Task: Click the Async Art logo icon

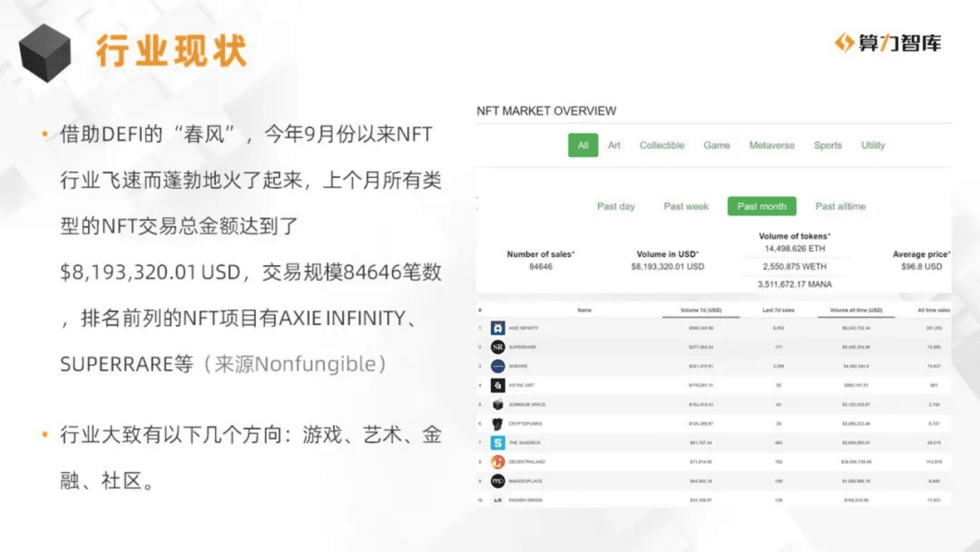Action: (x=497, y=385)
